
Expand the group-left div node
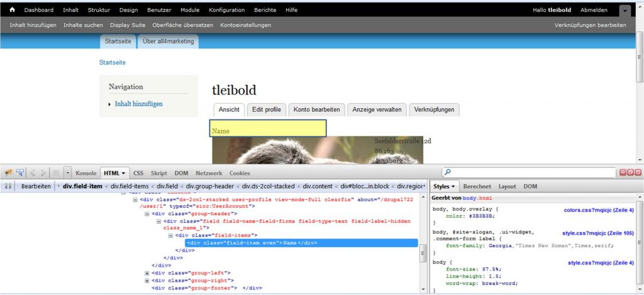[147, 272]
